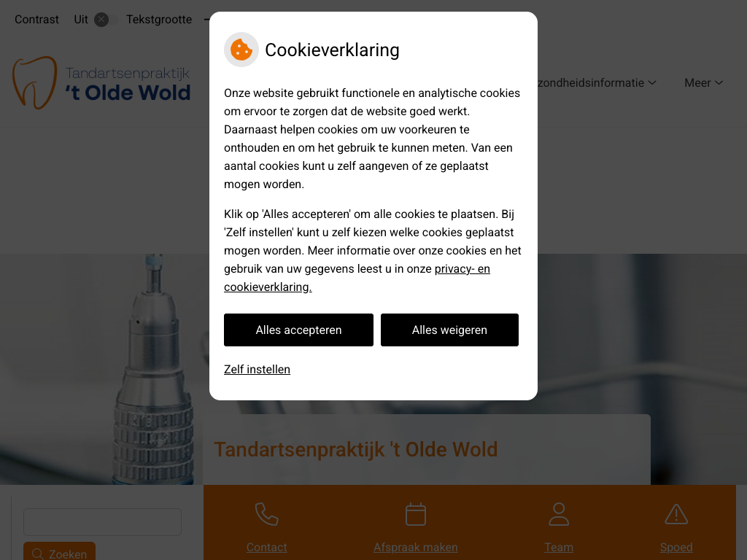This screenshot has height=560, width=747.
Task: Click the search input field
Action: point(102,522)
